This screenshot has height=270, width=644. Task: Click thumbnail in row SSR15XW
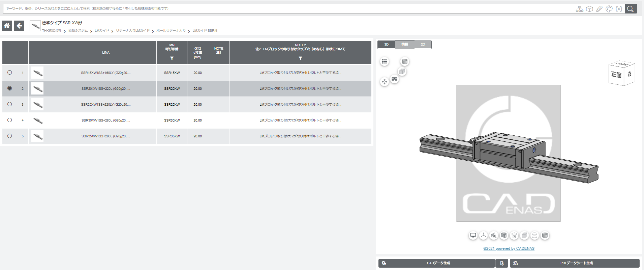coord(37,73)
